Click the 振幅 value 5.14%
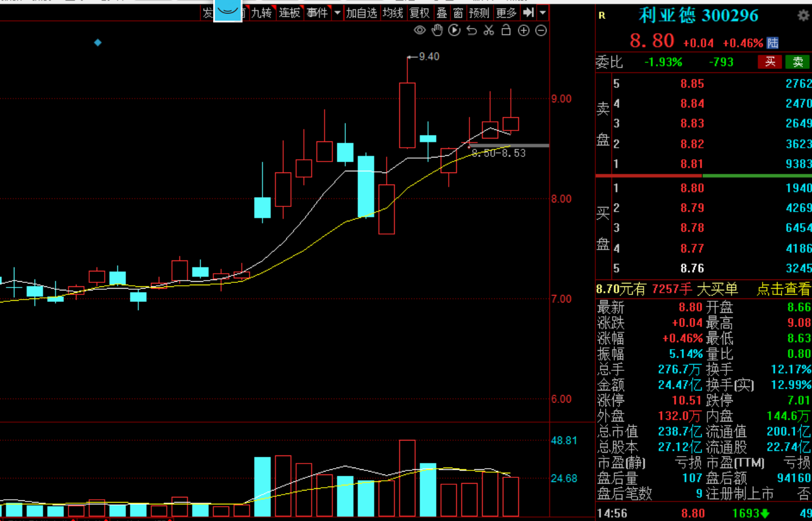Image resolution: width=812 pixels, height=521 pixels. click(686, 354)
